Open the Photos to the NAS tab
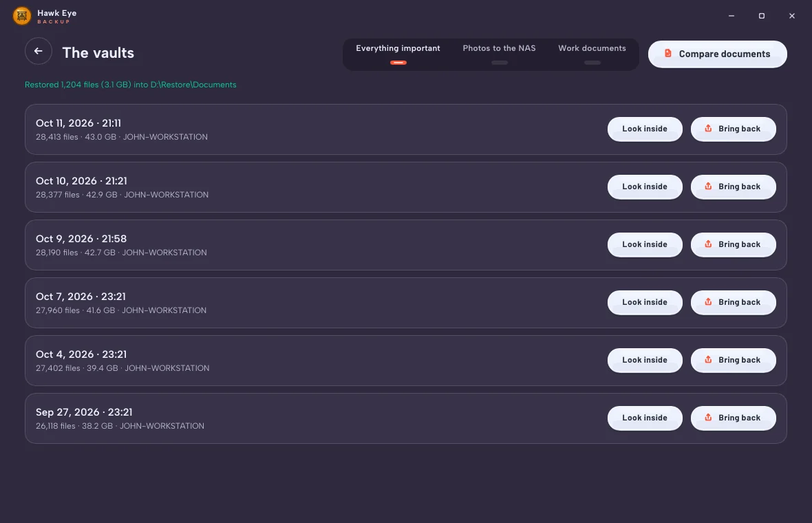Viewport: 812px width, 523px height. tap(499, 54)
